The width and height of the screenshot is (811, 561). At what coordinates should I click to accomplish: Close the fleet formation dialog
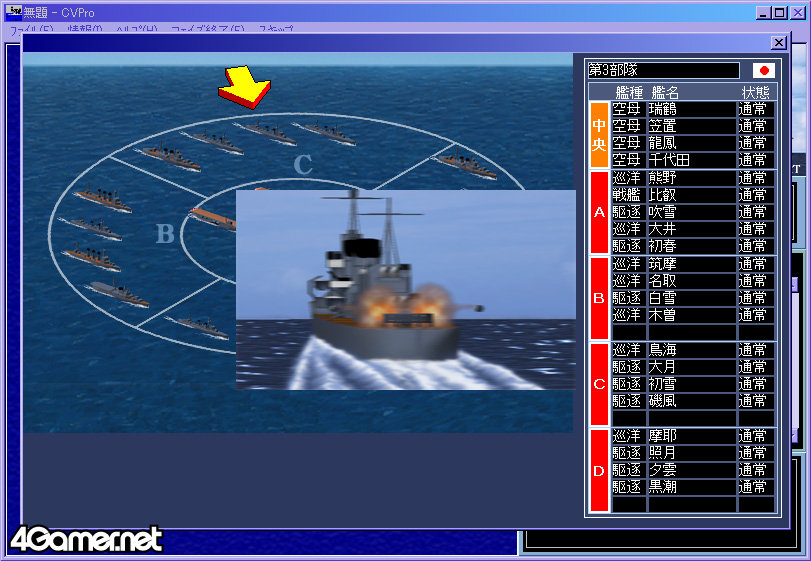(778, 42)
